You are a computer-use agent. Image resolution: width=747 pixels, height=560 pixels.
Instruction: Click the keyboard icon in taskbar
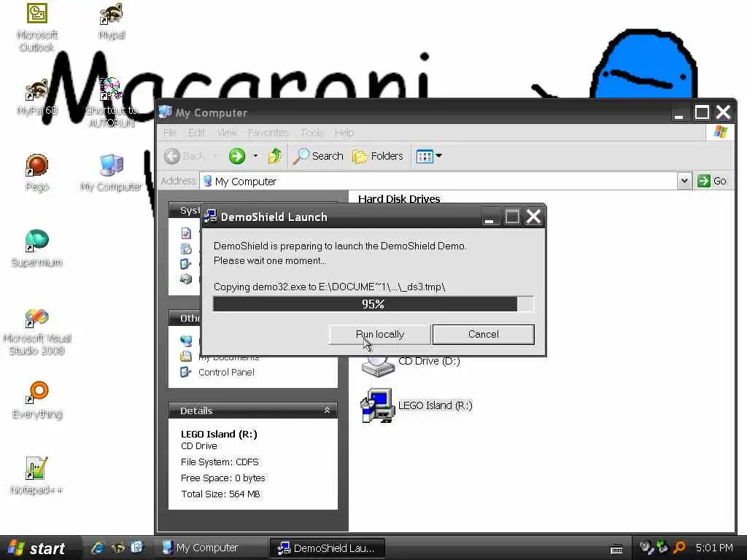coord(617,550)
